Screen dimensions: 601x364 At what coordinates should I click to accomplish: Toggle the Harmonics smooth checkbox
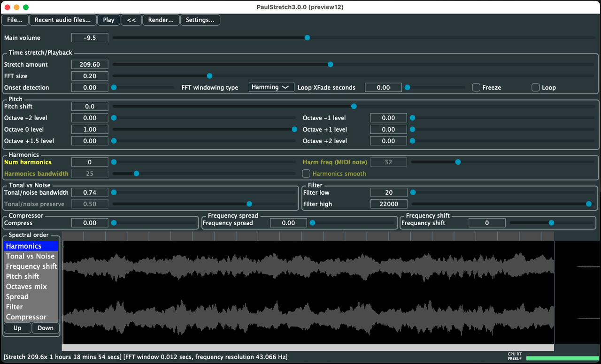[x=306, y=174]
